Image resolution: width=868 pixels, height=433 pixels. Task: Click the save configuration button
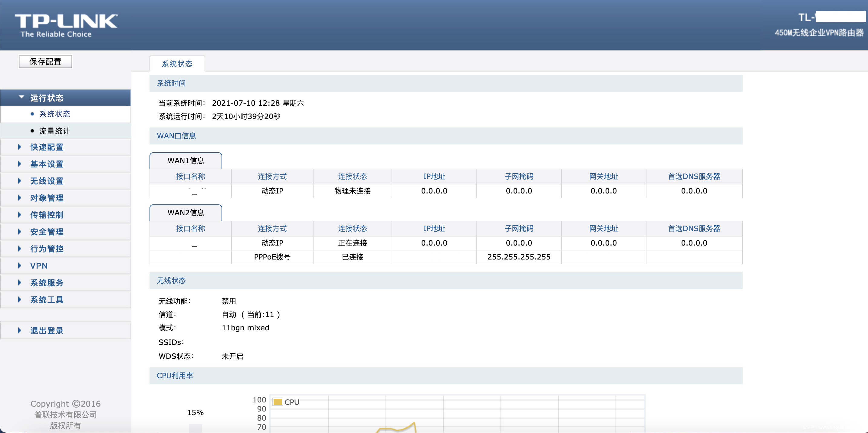(x=45, y=62)
